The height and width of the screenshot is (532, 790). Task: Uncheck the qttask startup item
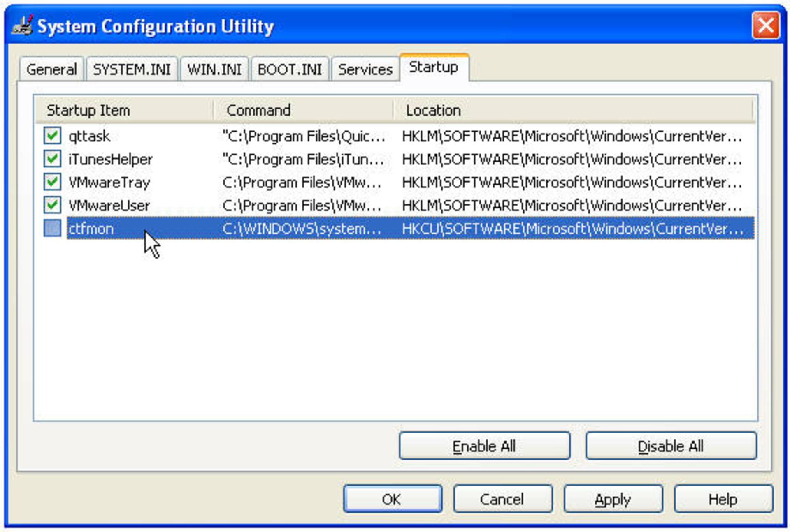[52, 135]
